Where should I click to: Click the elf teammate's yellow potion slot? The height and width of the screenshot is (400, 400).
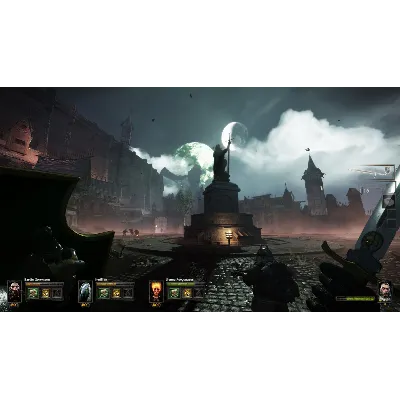click(116, 293)
